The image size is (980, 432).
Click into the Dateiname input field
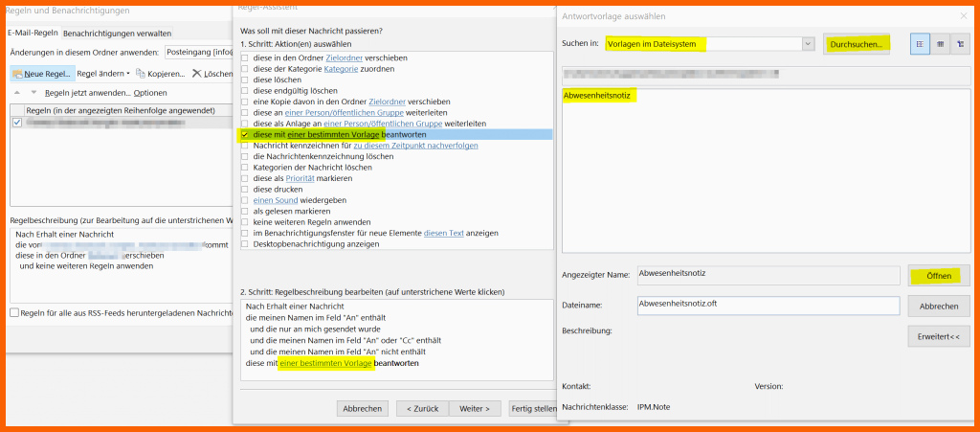(768, 306)
